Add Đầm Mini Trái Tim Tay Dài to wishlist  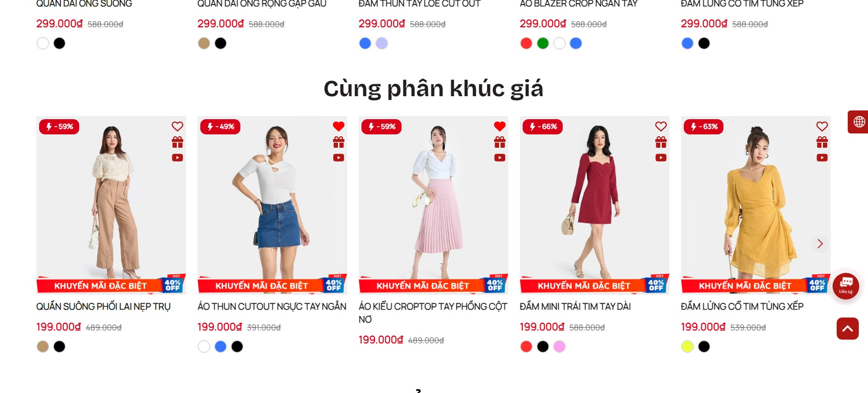tap(661, 126)
